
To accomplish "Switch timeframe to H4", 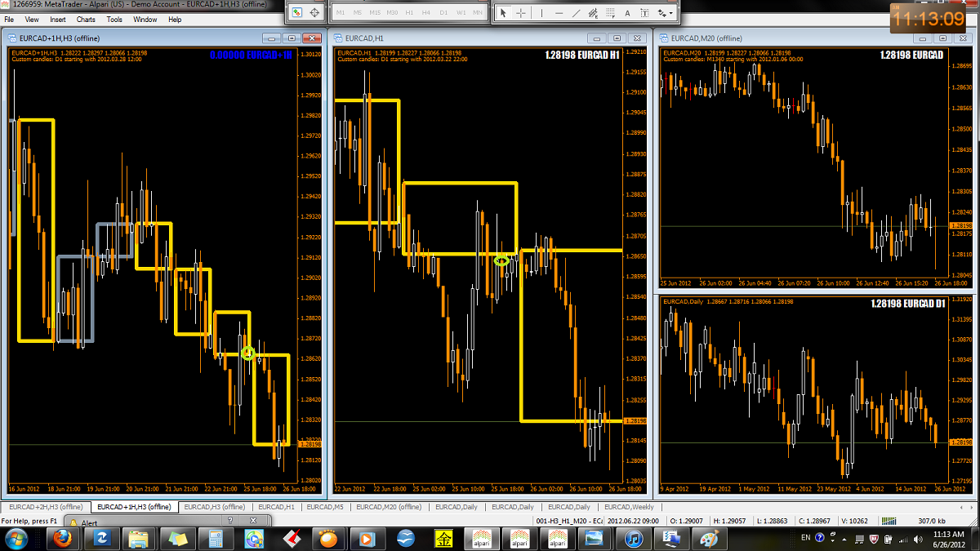I will point(426,13).
